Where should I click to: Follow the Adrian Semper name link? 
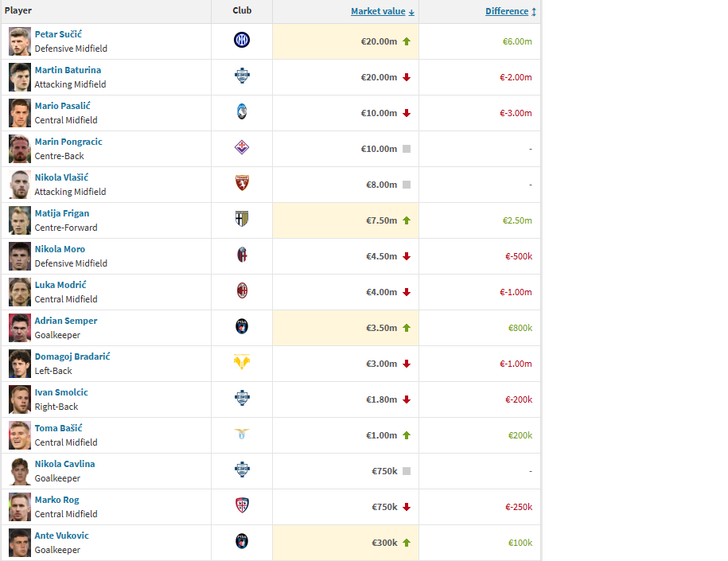66,321
